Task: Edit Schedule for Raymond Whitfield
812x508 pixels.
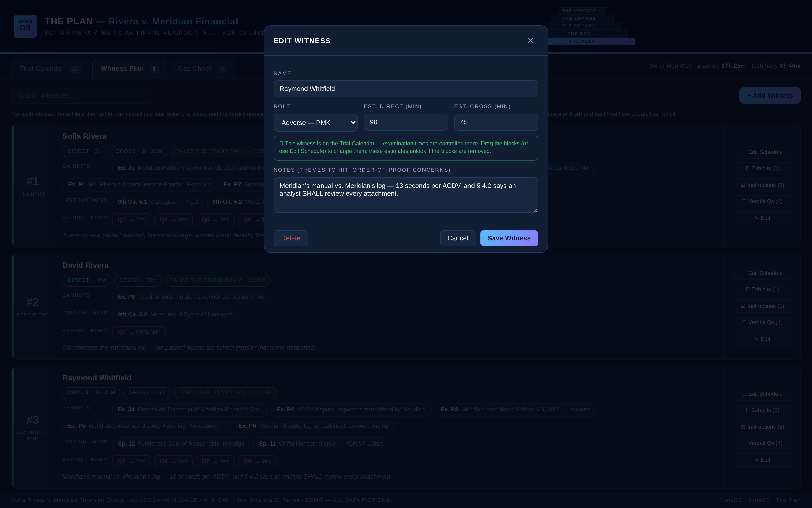Action: pos(762,394)
